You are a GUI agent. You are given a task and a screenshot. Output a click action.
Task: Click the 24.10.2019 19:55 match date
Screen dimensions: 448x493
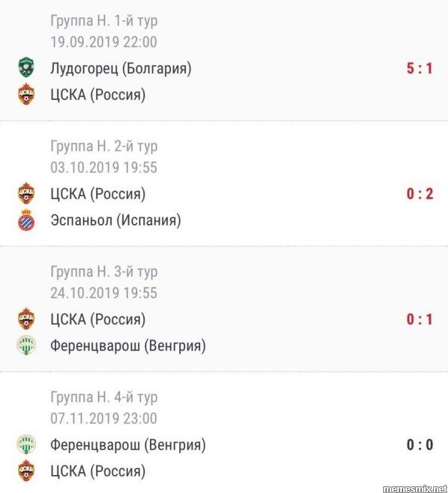(104, 293)
